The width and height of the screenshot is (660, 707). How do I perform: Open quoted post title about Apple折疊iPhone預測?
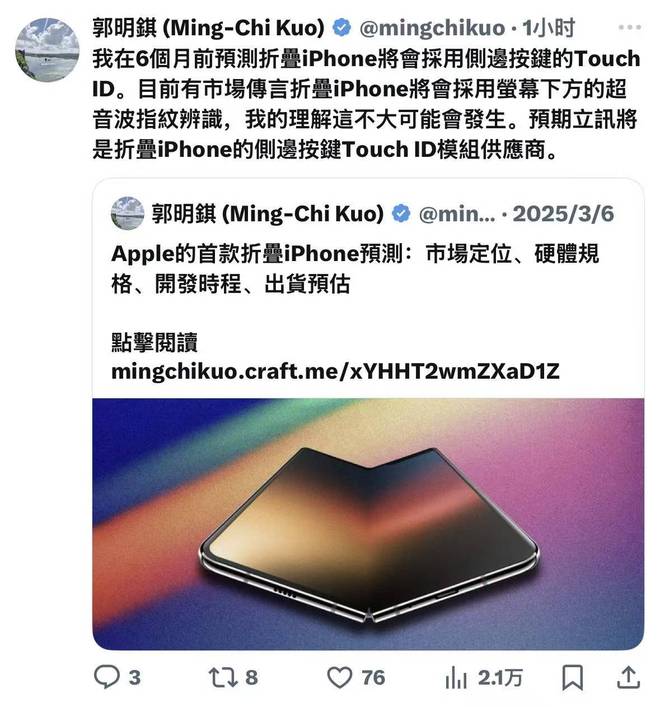tap(355, 269)
